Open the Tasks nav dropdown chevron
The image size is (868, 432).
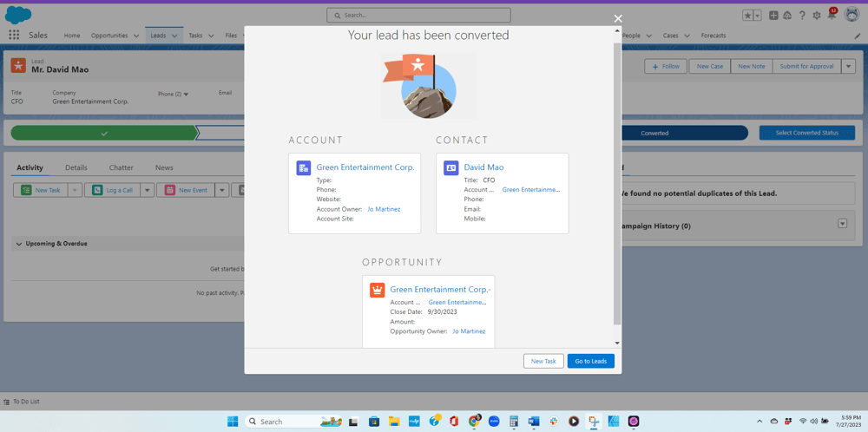pos(211,36)
